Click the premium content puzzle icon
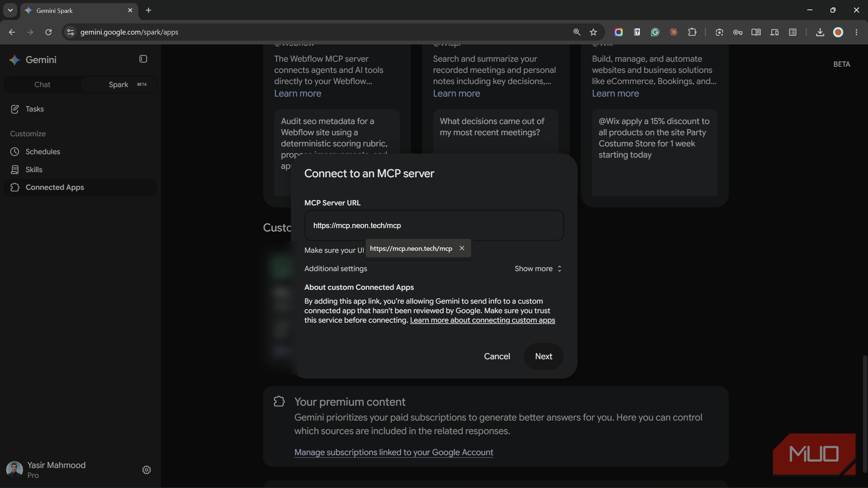 [x=279, y=401]
